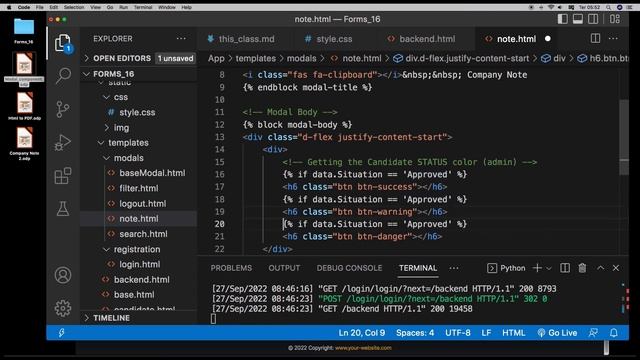Click the templates breadcrumb segment
Image resolution: width=640 pixels, height=360 pixels.
[x=256, y=58]
